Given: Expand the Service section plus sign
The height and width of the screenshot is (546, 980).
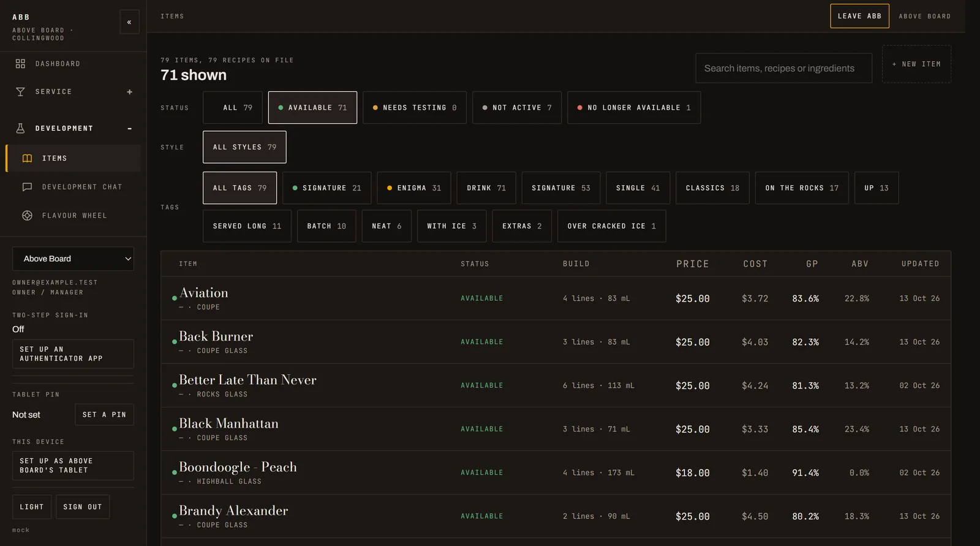Looking at the screenshot, I should [x=130, y=92].
